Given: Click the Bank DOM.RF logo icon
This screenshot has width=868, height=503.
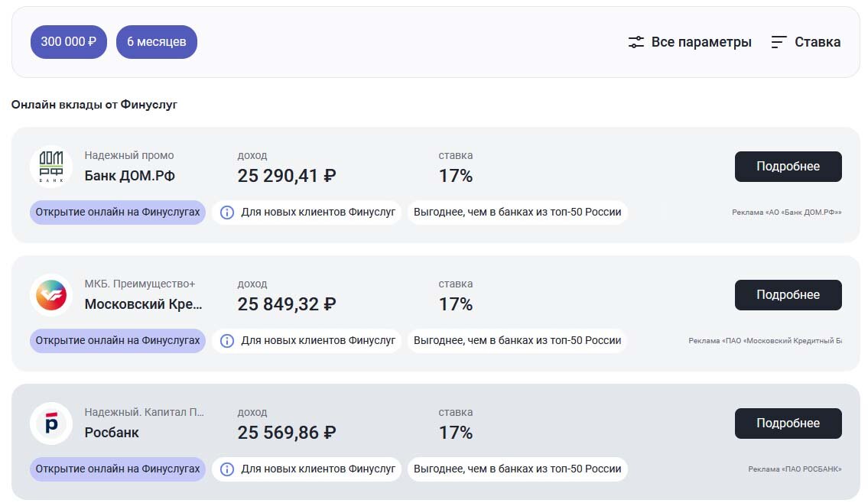Looking at the screenshot, I should [51, 167].
